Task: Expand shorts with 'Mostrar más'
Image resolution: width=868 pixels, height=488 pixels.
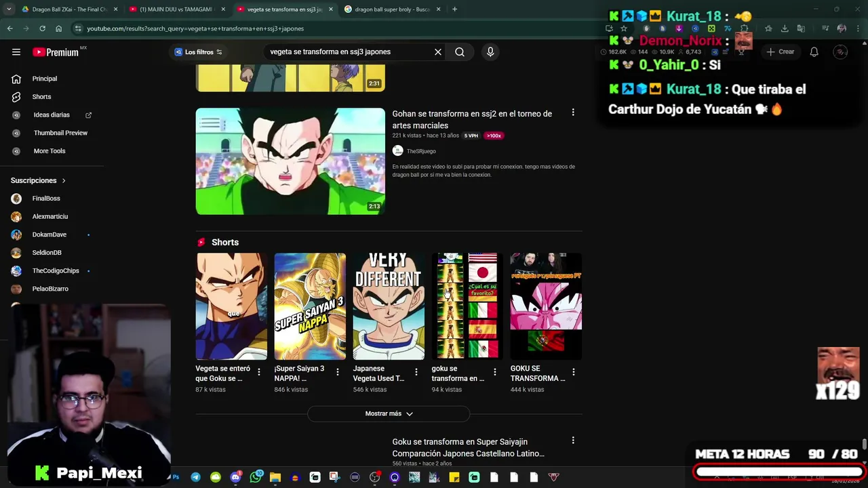Action: [389, 413]
